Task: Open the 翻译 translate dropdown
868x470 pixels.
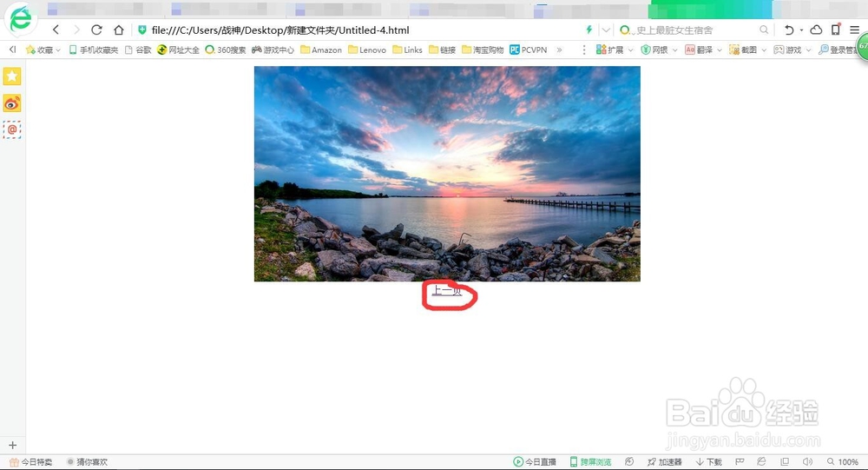Action: tap(704, 50)
